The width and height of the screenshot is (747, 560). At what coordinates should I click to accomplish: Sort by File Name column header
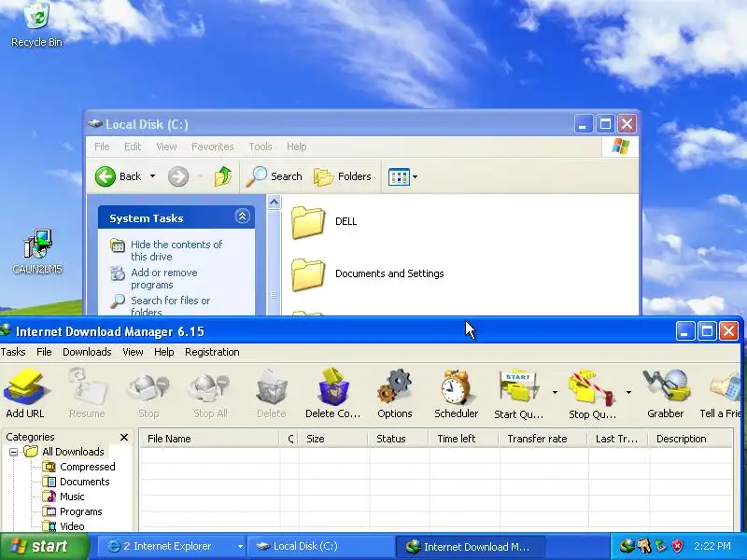click(209, 439)
